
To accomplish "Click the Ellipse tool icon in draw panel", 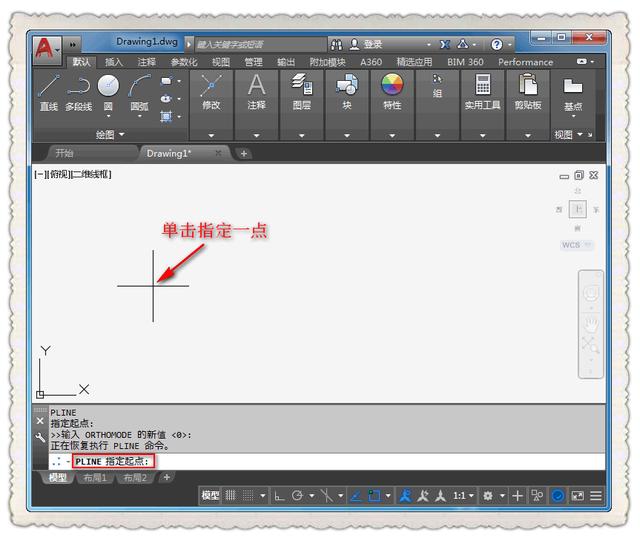I will click(167, 98).
